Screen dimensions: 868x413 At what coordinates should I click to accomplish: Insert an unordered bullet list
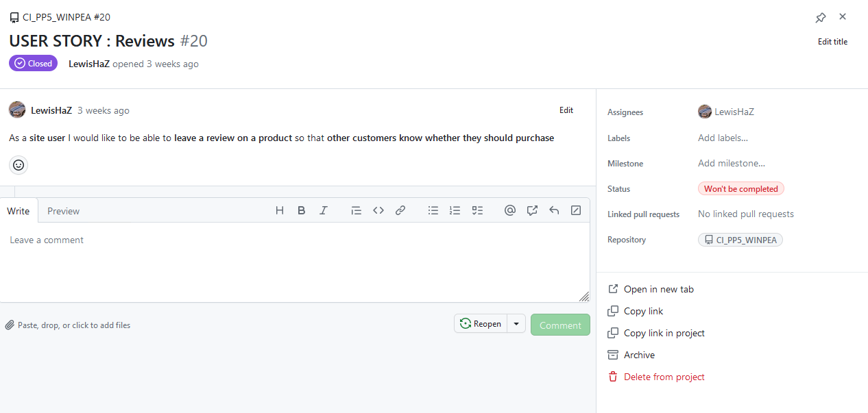point(433,211)
